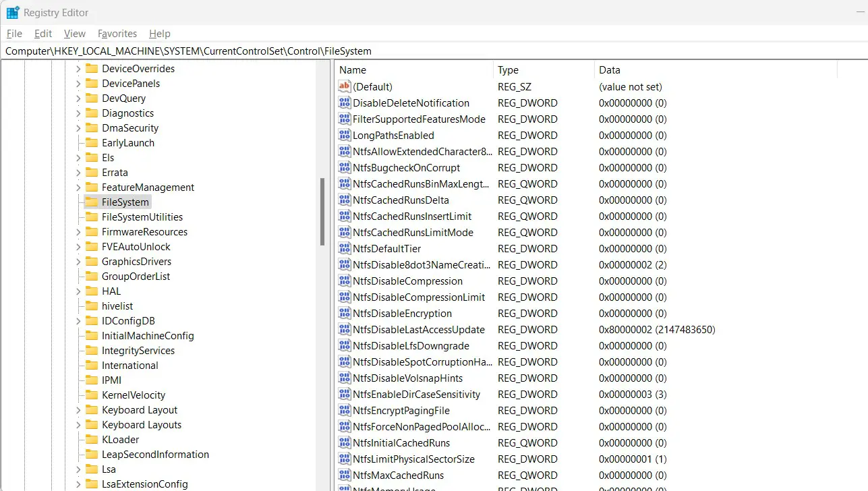Click the Keyboard Layout folder icon

click(92, 410)
